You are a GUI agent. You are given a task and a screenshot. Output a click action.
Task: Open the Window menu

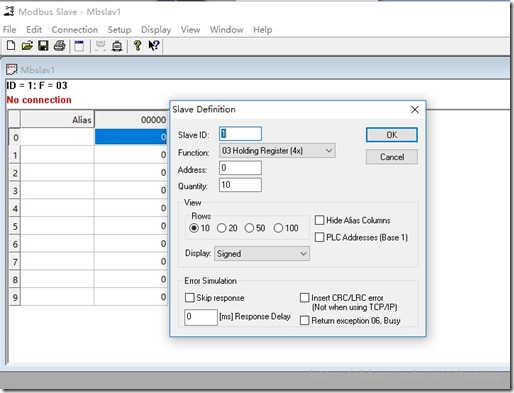227,30
